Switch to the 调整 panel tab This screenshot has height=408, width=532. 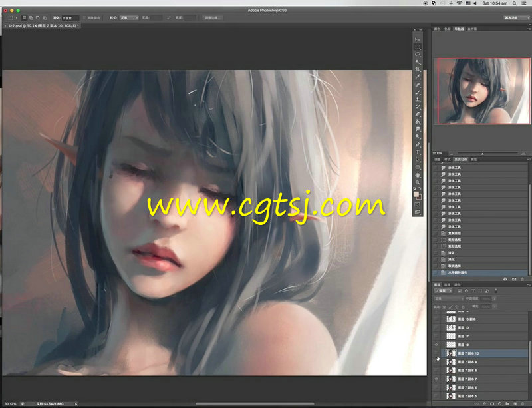(x=438, y=159)
